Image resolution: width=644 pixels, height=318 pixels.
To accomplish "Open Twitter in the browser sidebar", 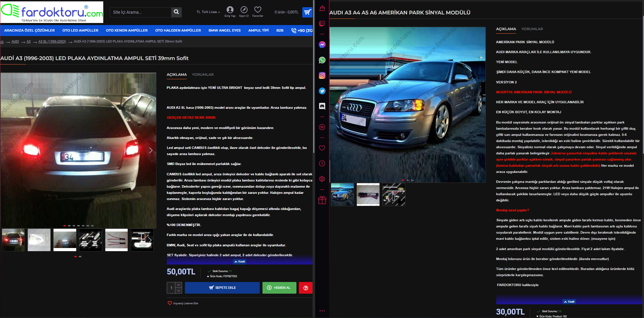I will click(x=322, y=91).
